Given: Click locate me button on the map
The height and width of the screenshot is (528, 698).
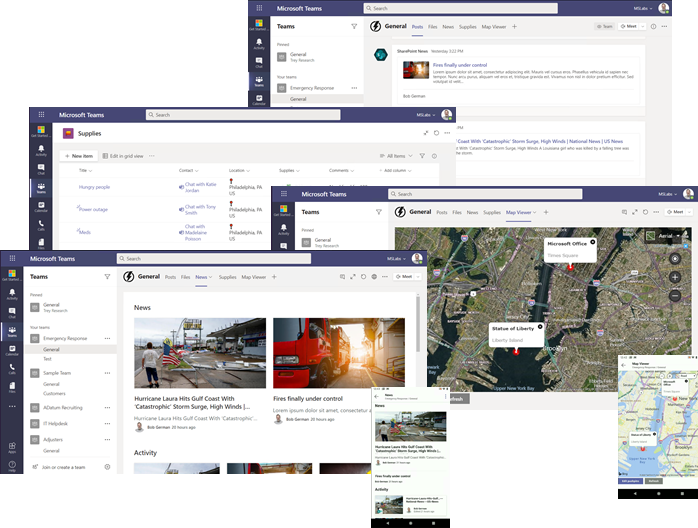Looking at the screenshot, I should click(675, 258).
